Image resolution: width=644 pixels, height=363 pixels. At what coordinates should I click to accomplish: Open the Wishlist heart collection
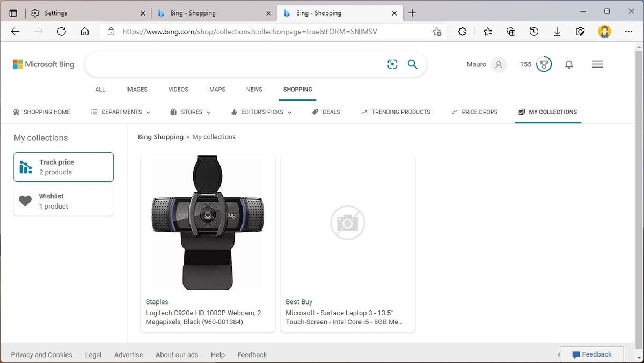coord(63,201)
